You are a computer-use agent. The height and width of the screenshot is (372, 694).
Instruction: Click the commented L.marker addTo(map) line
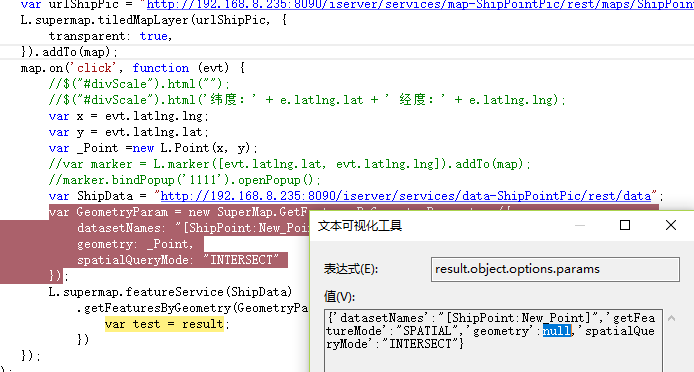click(290, 164)
